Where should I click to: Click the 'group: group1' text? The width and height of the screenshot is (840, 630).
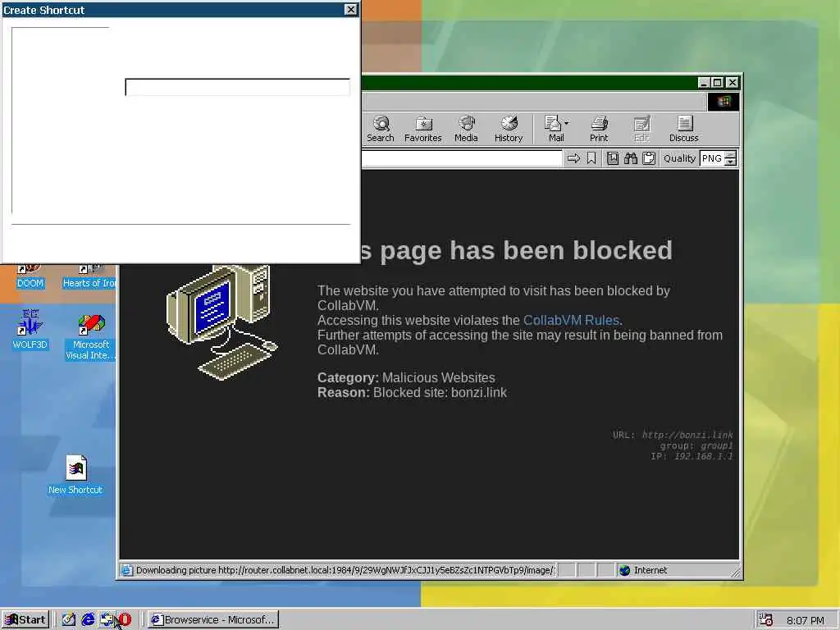[696, 445]
